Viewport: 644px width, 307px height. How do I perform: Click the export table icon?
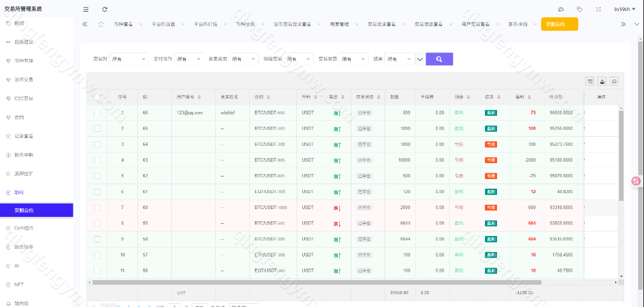click(602, 81)
